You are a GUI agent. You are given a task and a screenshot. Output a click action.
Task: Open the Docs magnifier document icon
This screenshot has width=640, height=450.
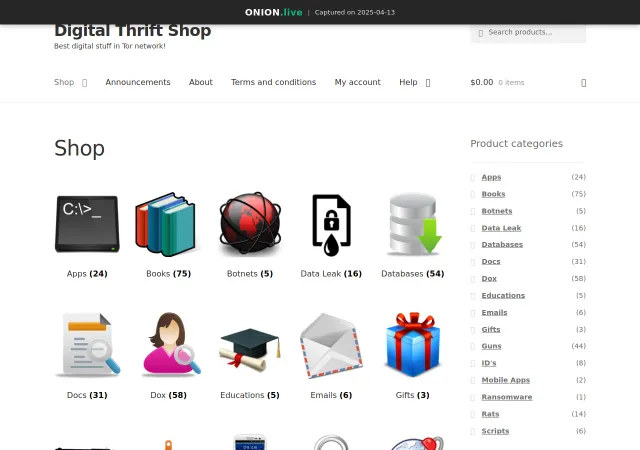[x=87, y=345]
